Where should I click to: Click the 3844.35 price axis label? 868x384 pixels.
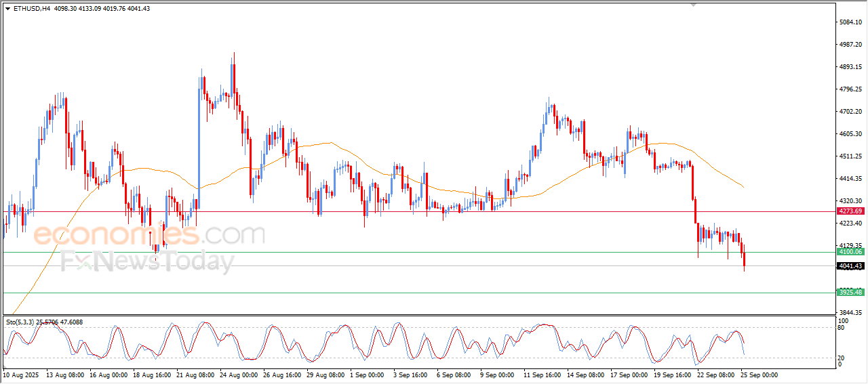point(850,312)
